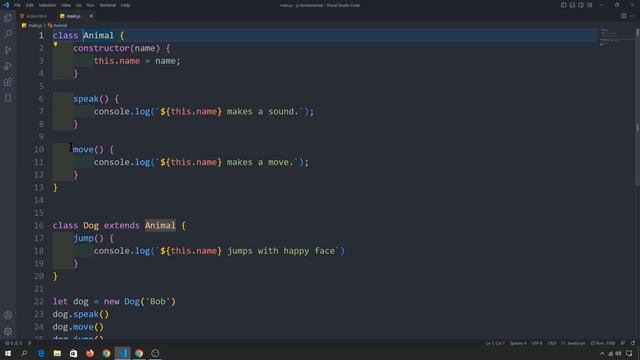The image size is (640, 360).
Task: Open the notifications bell in status bar
Action: pyautogui.click(x=633, y=343)
